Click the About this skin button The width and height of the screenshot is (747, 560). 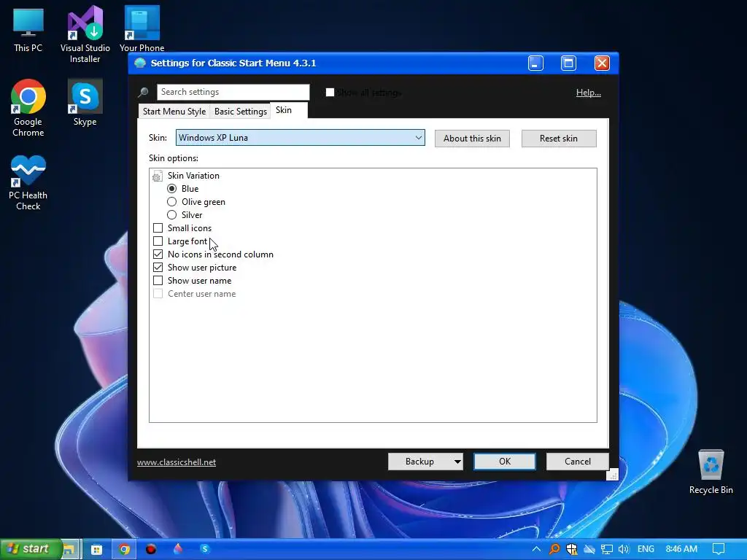[472, 139]
